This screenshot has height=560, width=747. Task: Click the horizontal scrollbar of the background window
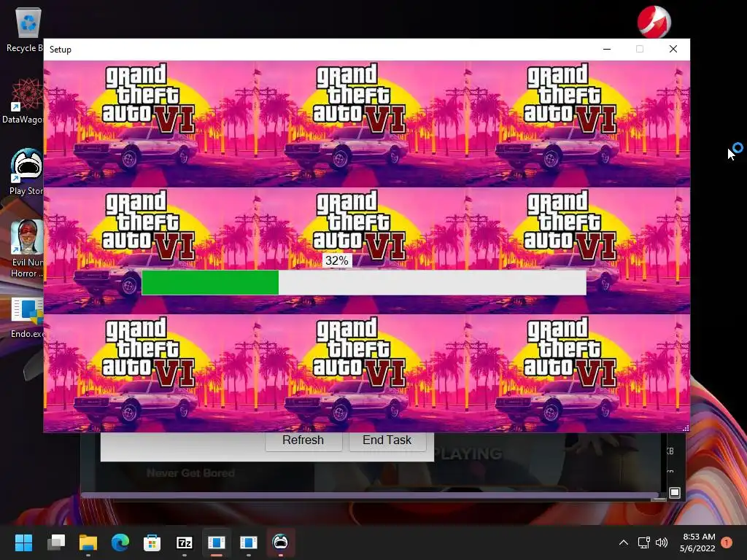click(x=370, y=496)
